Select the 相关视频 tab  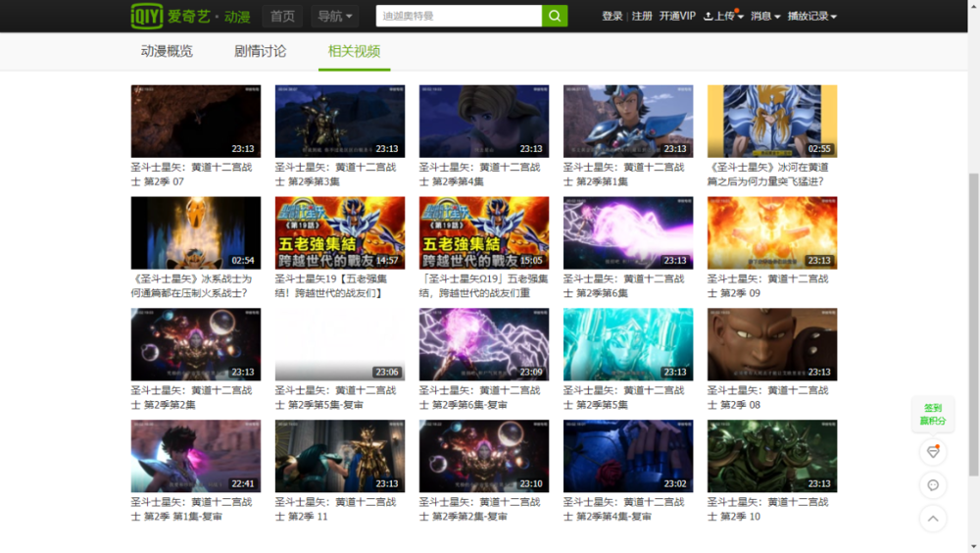[355, 51]
